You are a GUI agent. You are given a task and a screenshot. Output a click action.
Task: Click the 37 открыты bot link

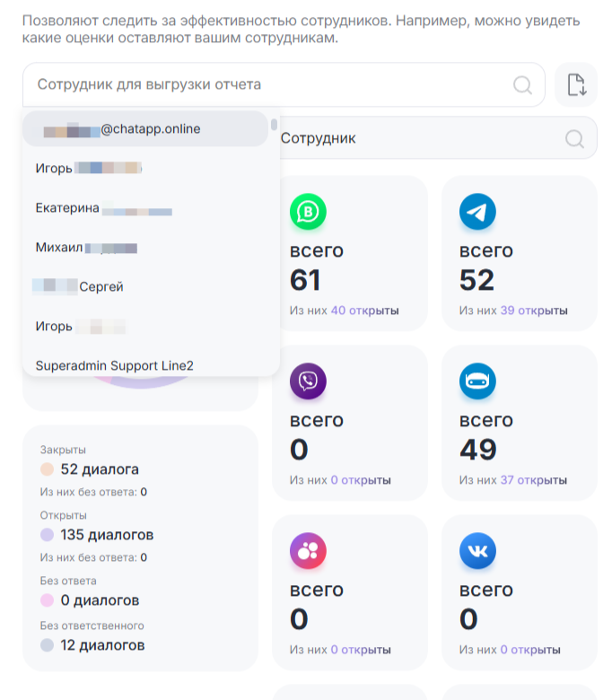point(534,480)
